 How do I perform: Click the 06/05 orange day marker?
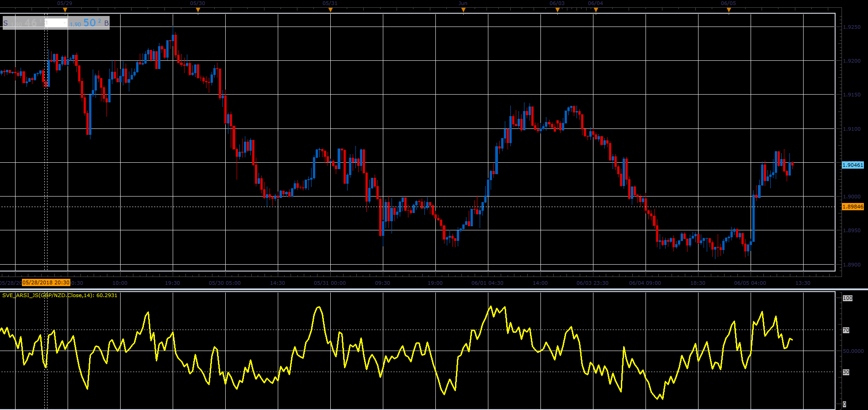click(729, 10)
